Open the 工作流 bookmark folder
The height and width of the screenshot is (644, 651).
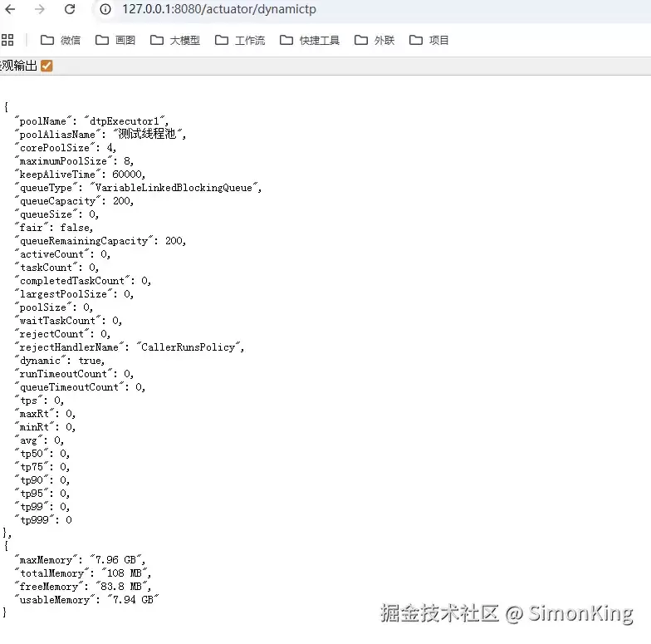coord(239,40)
